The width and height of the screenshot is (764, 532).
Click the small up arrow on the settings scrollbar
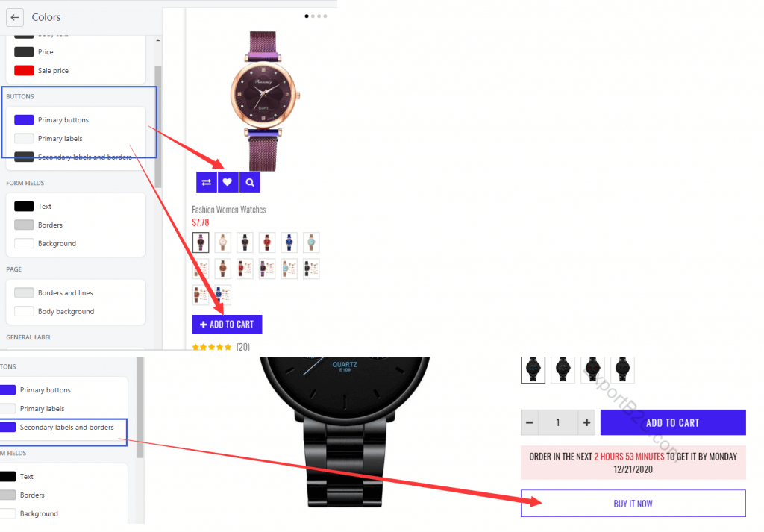158,40
